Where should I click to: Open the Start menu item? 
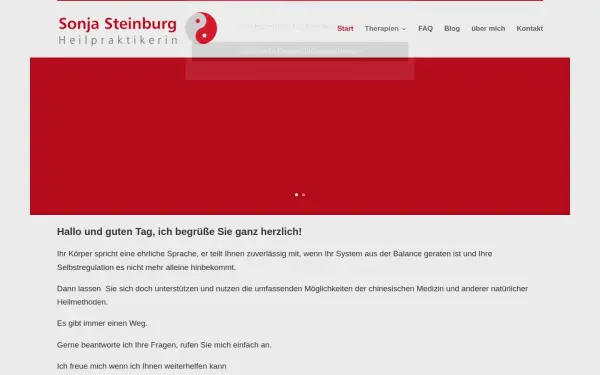tap(345, 28)
